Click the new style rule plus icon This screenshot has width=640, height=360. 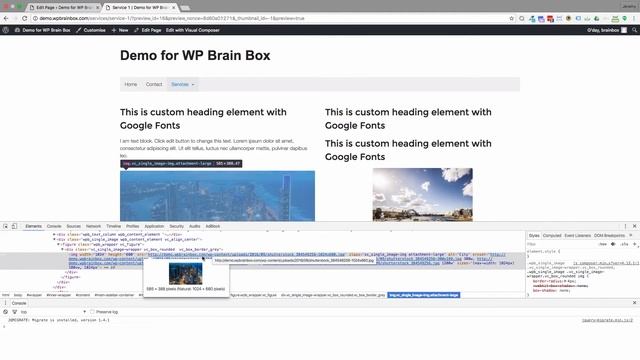(x=634, y=244)
